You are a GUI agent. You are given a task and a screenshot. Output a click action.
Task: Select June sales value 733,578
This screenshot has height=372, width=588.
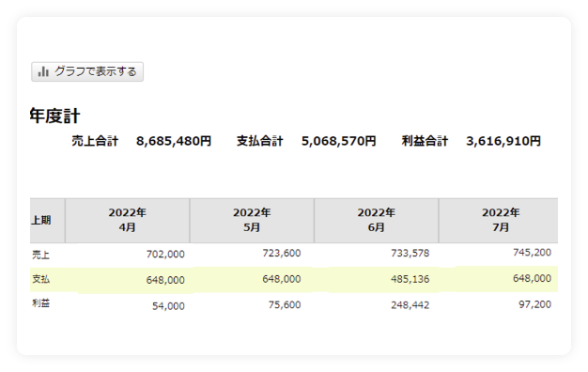[410, 253]
